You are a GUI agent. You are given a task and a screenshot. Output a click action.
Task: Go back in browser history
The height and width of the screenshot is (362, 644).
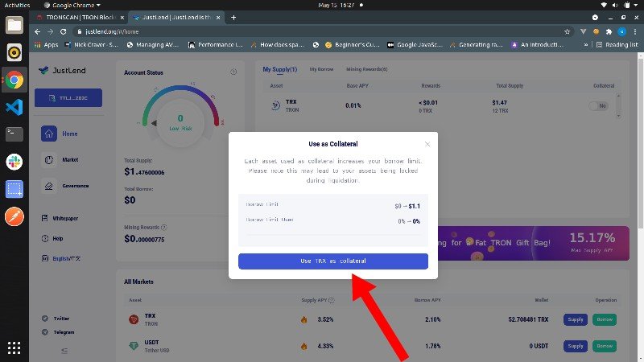(x=37, y=31)
